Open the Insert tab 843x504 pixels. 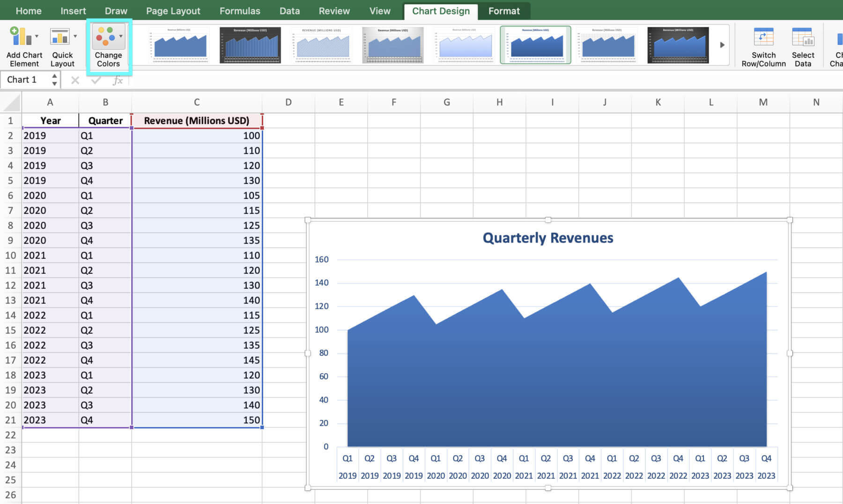pos(73,11)
